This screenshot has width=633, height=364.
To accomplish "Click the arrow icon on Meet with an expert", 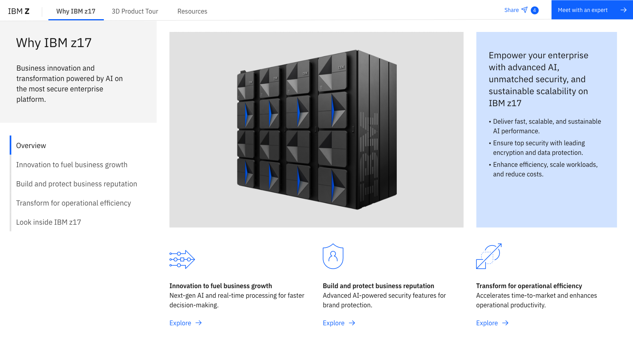I will (x=623, y=10).
